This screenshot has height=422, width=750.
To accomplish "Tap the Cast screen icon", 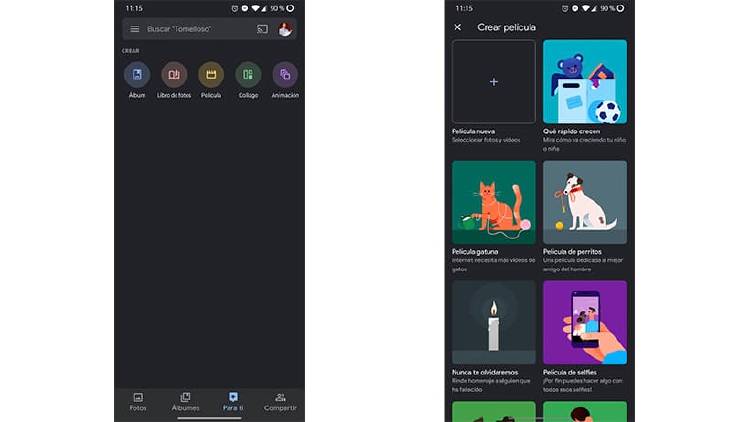I will point(262,29).
